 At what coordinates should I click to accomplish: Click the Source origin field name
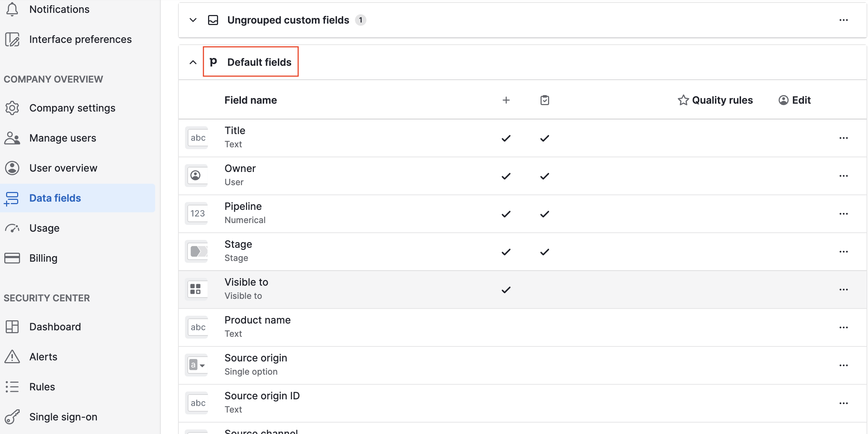click(256, 358)
